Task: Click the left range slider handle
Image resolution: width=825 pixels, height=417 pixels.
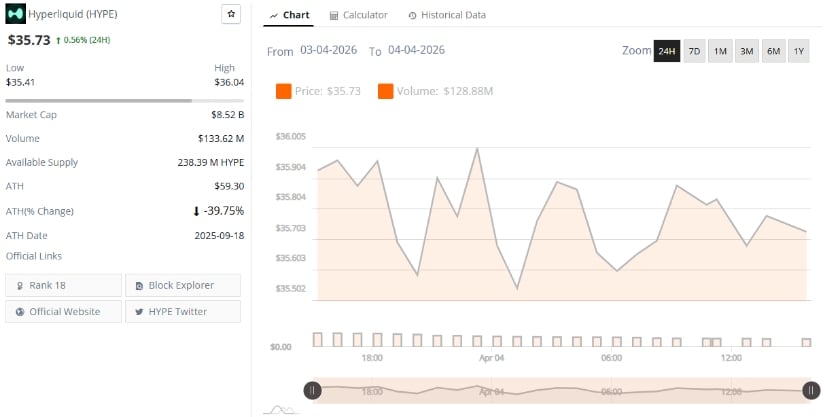Action: point(312,391)
